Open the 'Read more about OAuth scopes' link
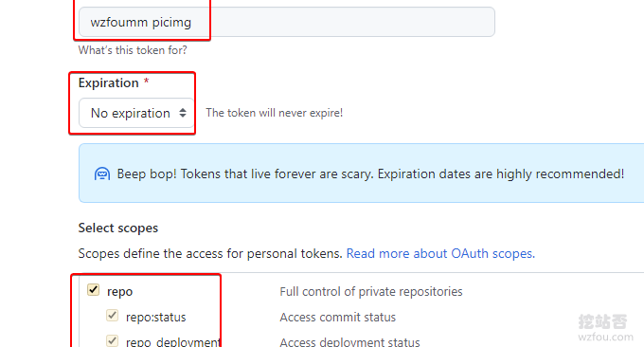 440,254
